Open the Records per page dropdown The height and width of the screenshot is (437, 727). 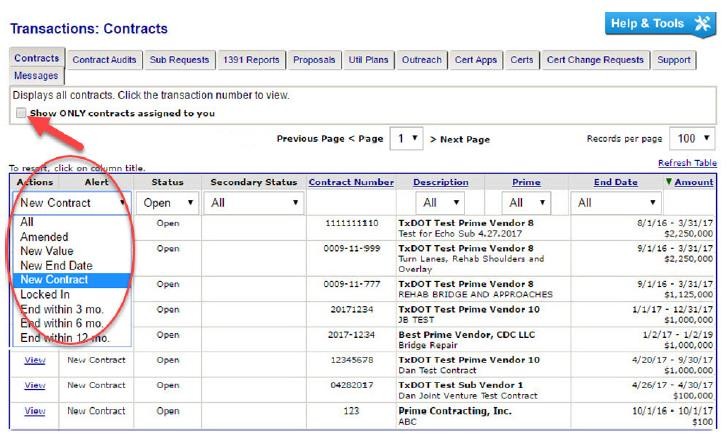point(693,139)
